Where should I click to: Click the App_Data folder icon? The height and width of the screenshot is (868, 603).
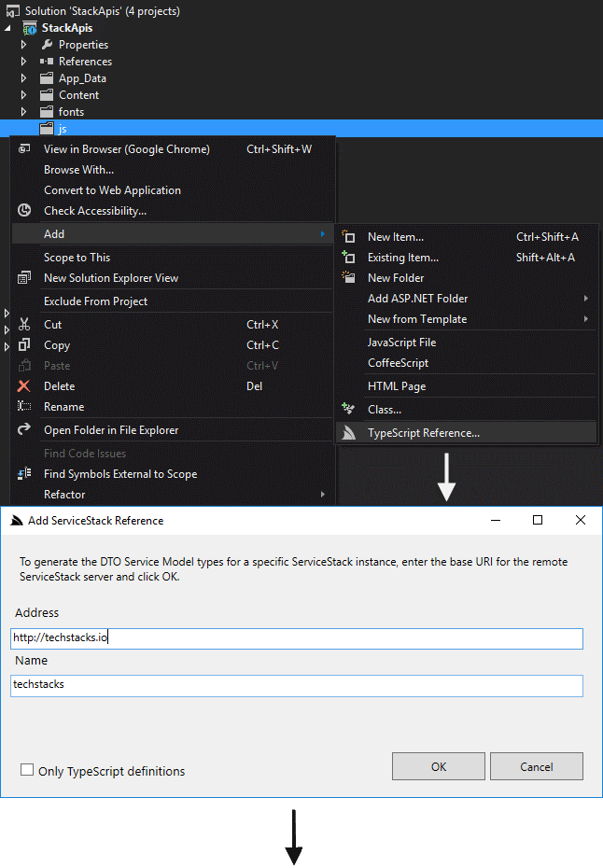tap(47, 78)
